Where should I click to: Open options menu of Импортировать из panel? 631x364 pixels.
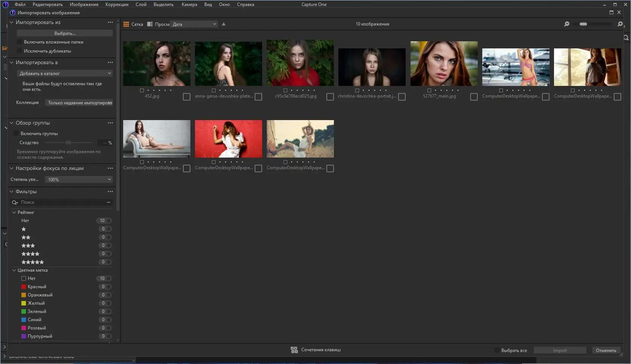(110, 23)
